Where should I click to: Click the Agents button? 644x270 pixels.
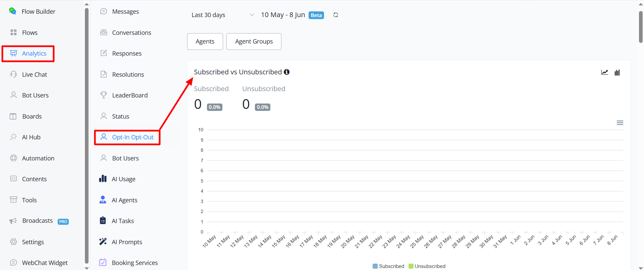pos(205,42)
